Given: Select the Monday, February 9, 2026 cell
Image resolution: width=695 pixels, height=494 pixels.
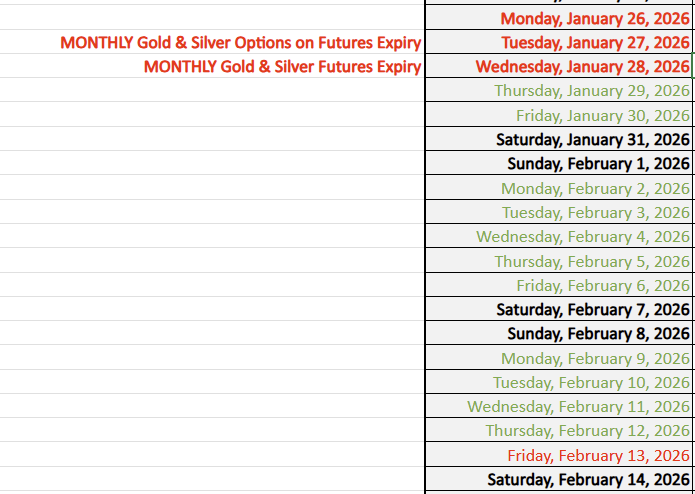Looking at the screenshot, I should click(595, 358).
